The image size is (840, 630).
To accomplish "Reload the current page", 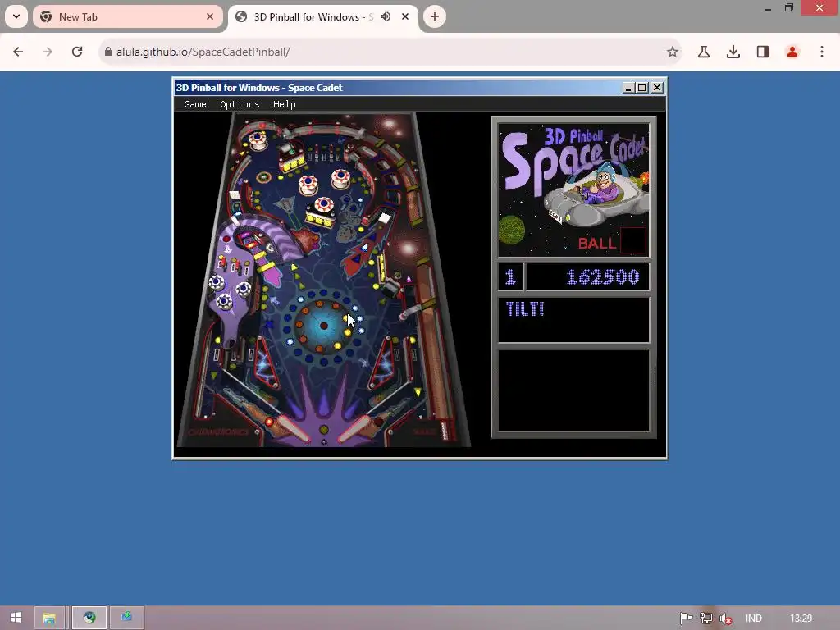I will click(77, 52).
